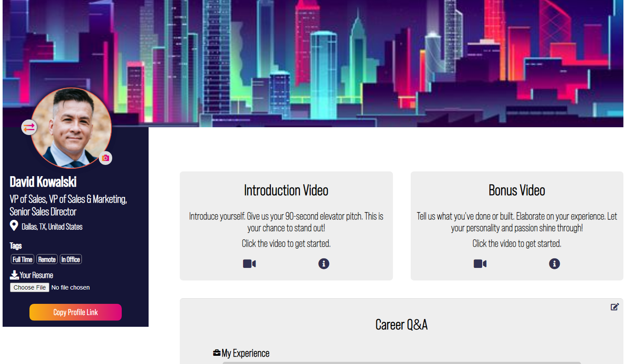This screenshot has height=364, width=626.
Task: Click the Career Q&A heading
Action: pyautogui.click(x=401, y=325)
